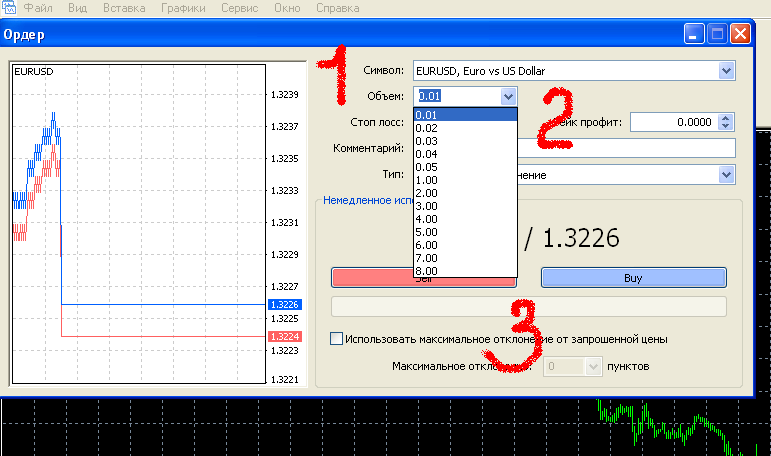Viewport: 771px width, 456px height.
Task: Open the Файл menu
Action: (x=38, y=8)
